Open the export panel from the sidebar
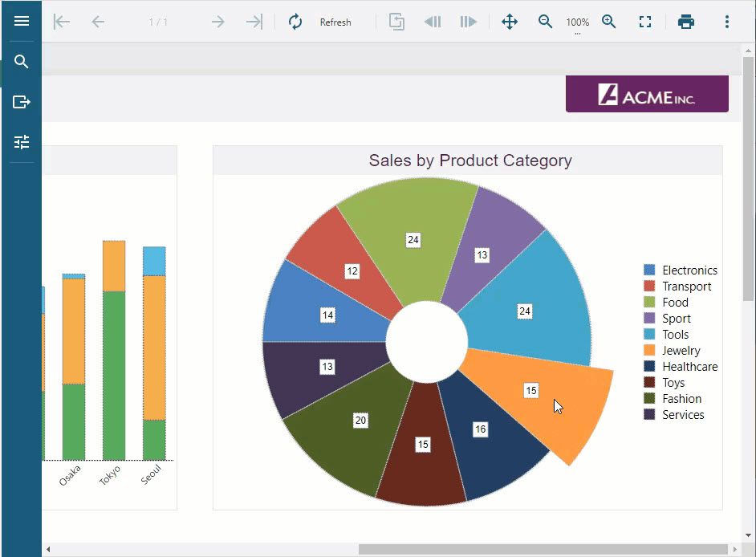Image resolution: width=756 pixels, height=557 pixels. [x=21, y=102]
